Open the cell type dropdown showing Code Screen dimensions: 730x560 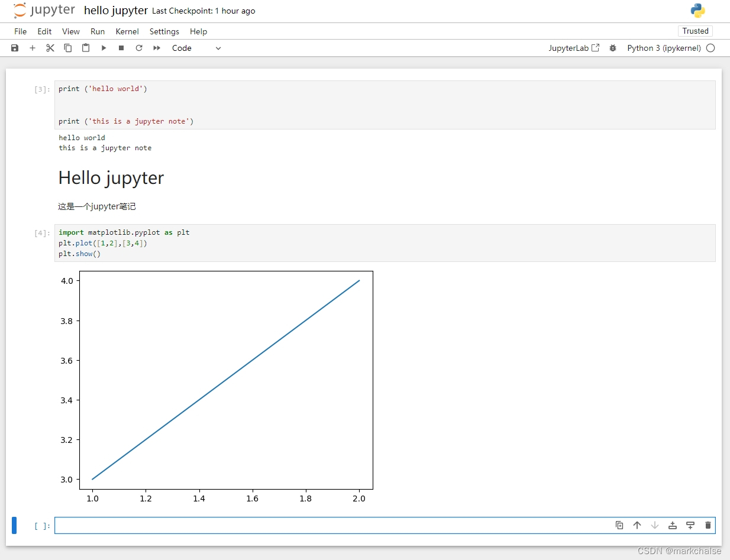point(196,48)
